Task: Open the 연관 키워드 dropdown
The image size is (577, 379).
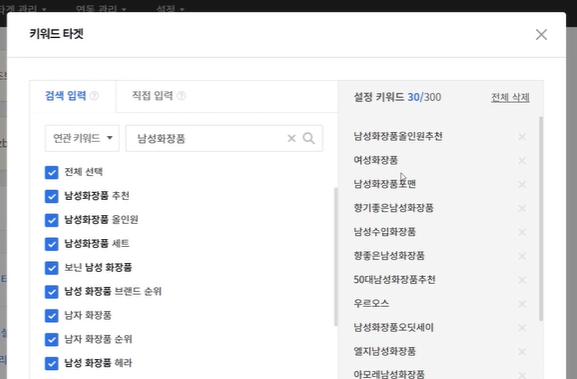Action: coord(82,138)
